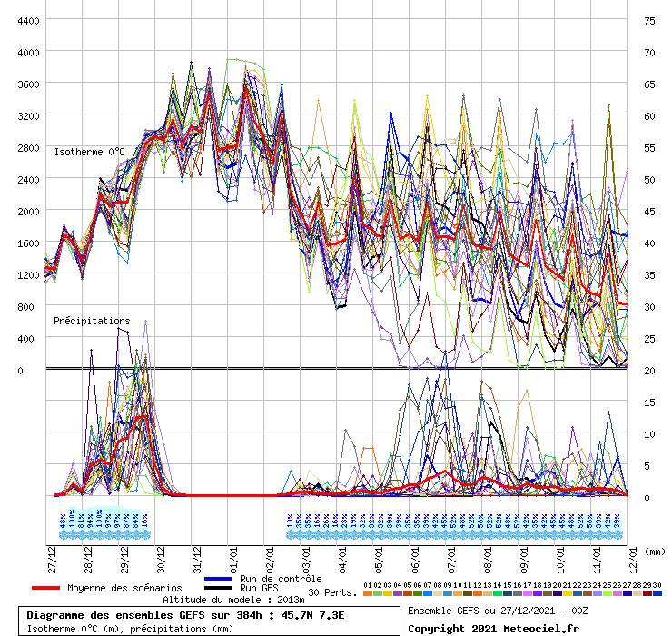Click the black Run GFS legend line
The width and height of the screenshot is (672, 636).
pyautogui.click(x=219, y=589)
